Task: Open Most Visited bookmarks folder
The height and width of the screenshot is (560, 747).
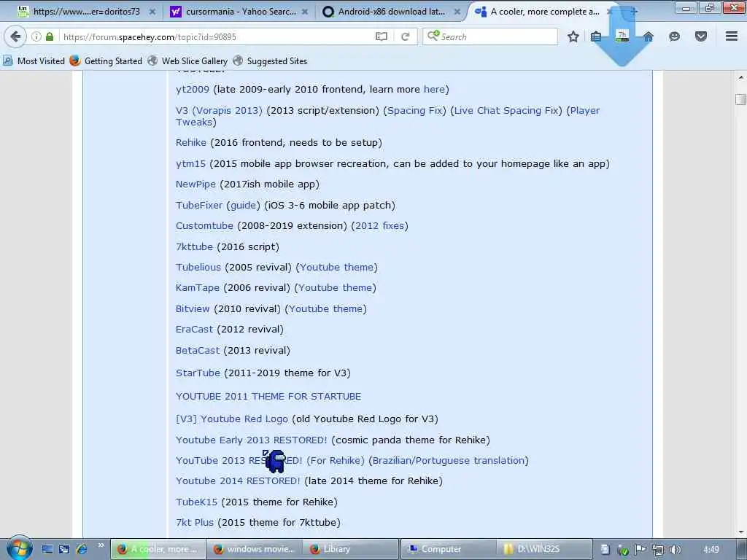Action: point(34,61)
